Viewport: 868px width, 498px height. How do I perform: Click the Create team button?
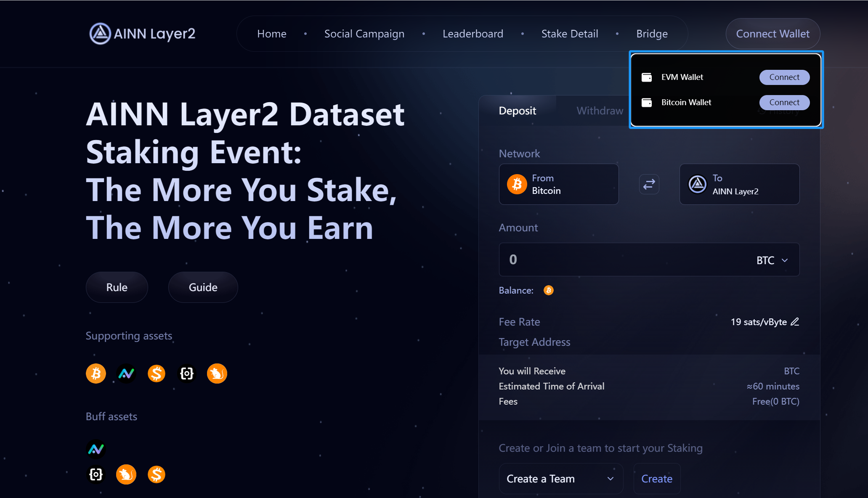pos(657,479)
